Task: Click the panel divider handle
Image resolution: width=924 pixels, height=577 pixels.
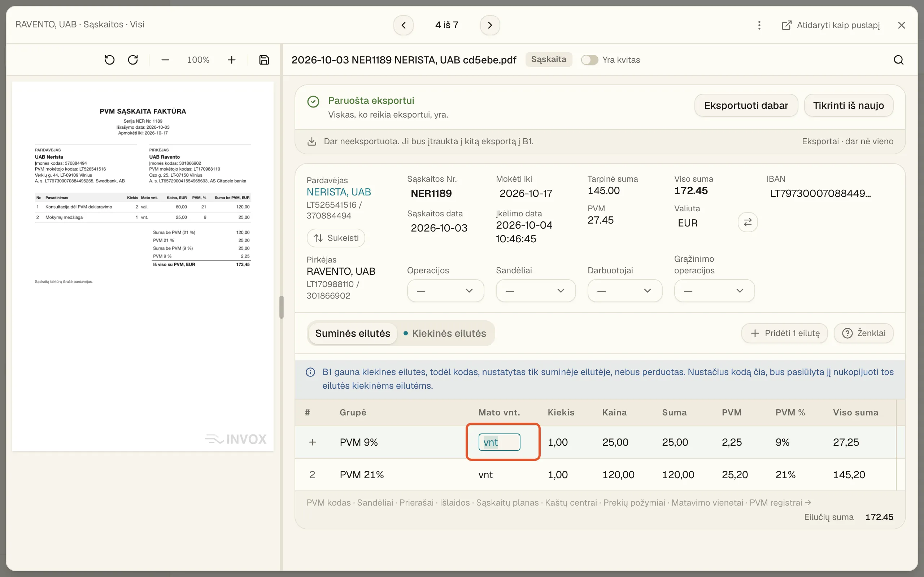Action: point(282,307)
